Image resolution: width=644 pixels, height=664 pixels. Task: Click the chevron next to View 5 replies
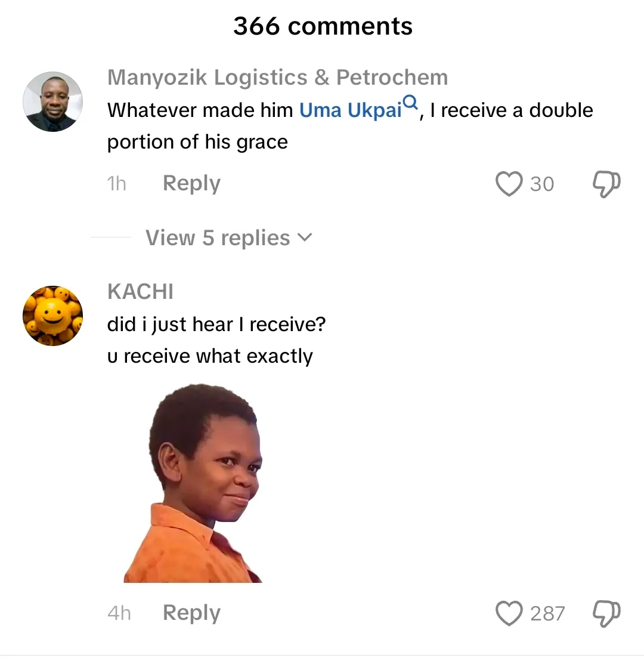coord(304,237)
